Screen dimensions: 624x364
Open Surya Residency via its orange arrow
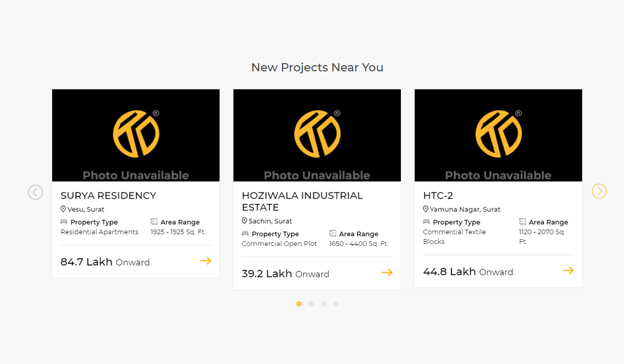click(x=206, y=261)
